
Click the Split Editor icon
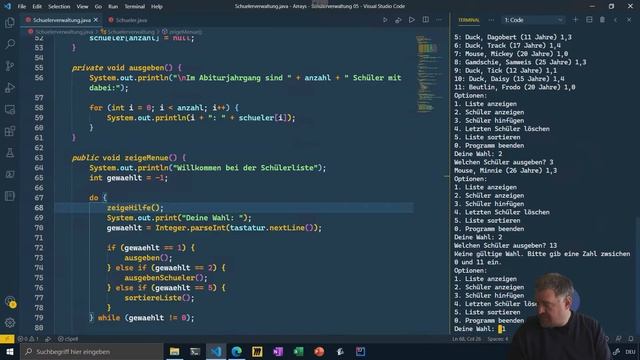(x=426, y=20)
